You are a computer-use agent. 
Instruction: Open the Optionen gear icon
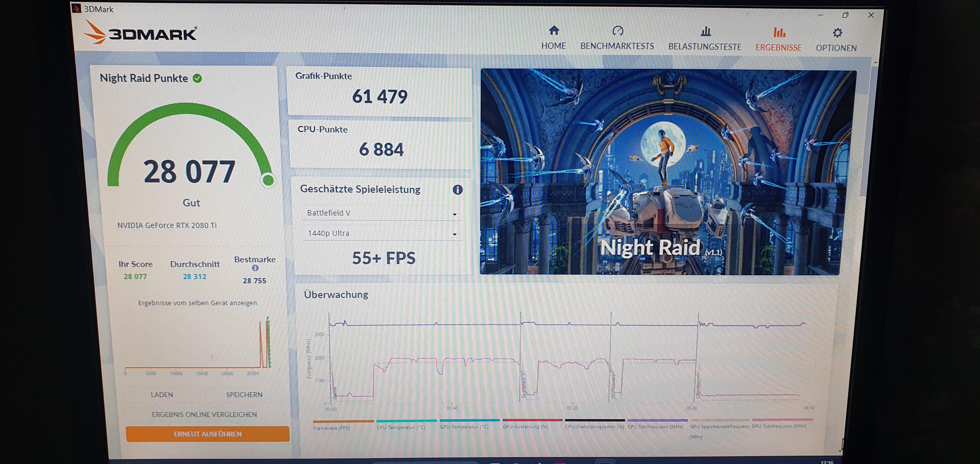(x=837, y=33)
